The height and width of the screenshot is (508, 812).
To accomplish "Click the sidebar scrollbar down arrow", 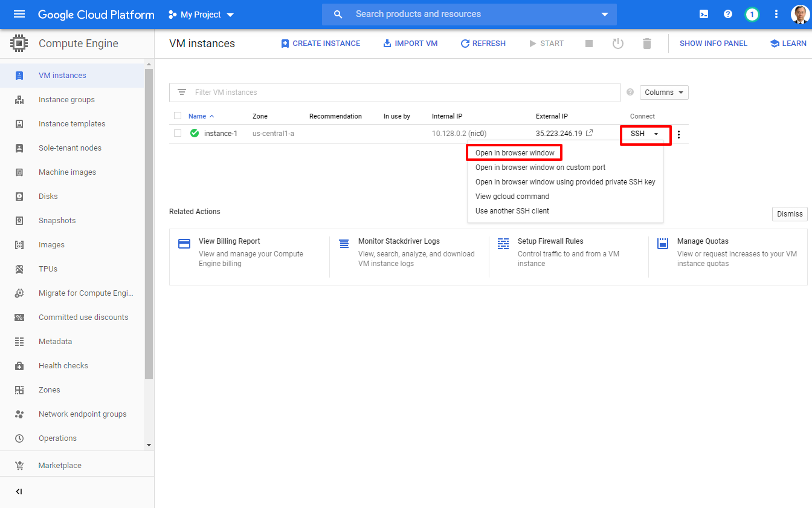I will coord(149,445).
